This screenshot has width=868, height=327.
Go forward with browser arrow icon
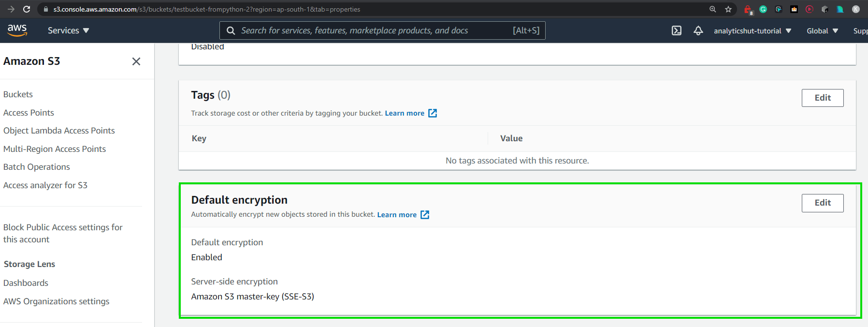pos(11,9)
